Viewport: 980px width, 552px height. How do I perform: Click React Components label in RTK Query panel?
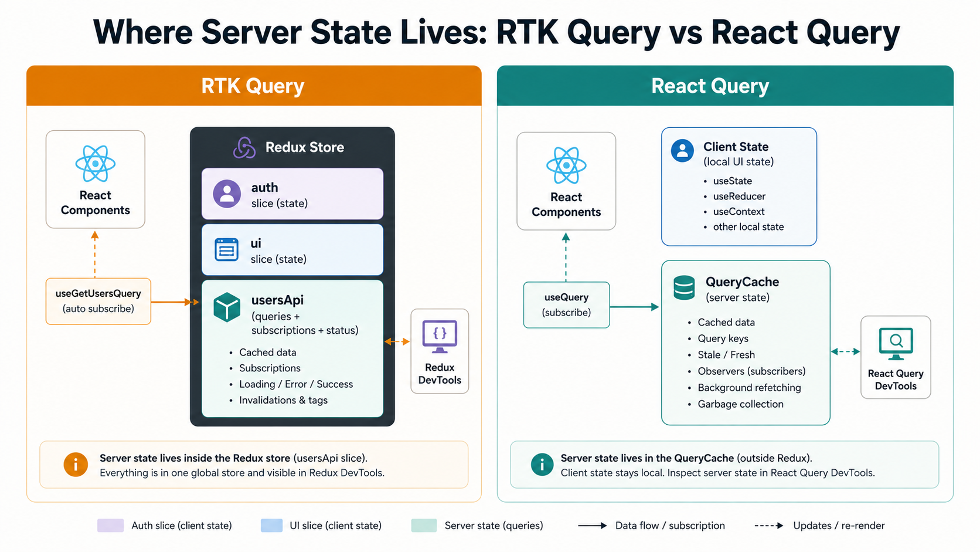point(96,203)
